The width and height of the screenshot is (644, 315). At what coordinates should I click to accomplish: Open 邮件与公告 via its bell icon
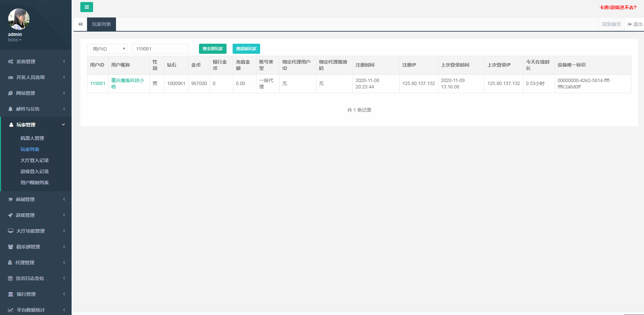pyautogui.click(x=10, y=109)
